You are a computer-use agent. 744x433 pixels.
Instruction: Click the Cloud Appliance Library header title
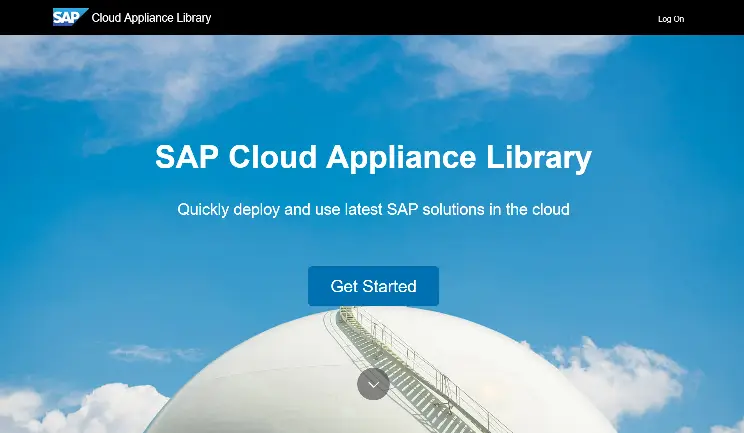point(151,18)
